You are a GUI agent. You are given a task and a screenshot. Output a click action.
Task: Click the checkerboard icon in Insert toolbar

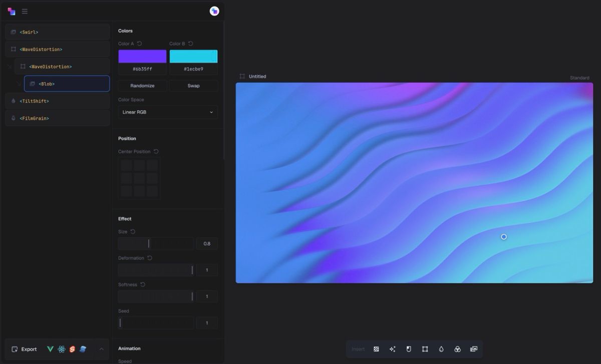pyautogui.click(x=376, y=349)
